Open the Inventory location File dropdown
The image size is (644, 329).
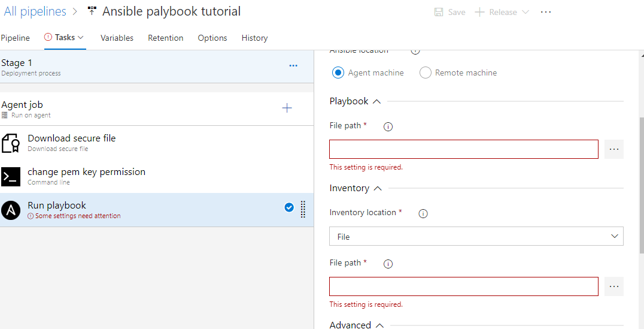tap(476, 237)
